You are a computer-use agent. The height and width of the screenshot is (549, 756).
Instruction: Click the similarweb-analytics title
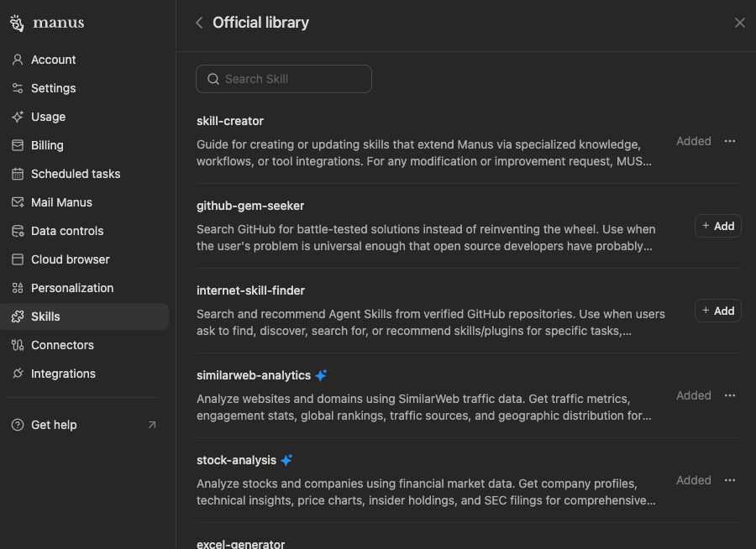pos(254,375)
